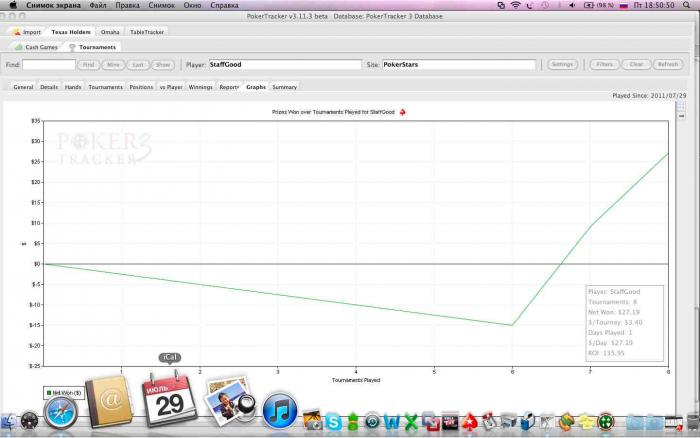Open Spotlight search magnifier
The image size is (700, 438).
coord(687,5)
